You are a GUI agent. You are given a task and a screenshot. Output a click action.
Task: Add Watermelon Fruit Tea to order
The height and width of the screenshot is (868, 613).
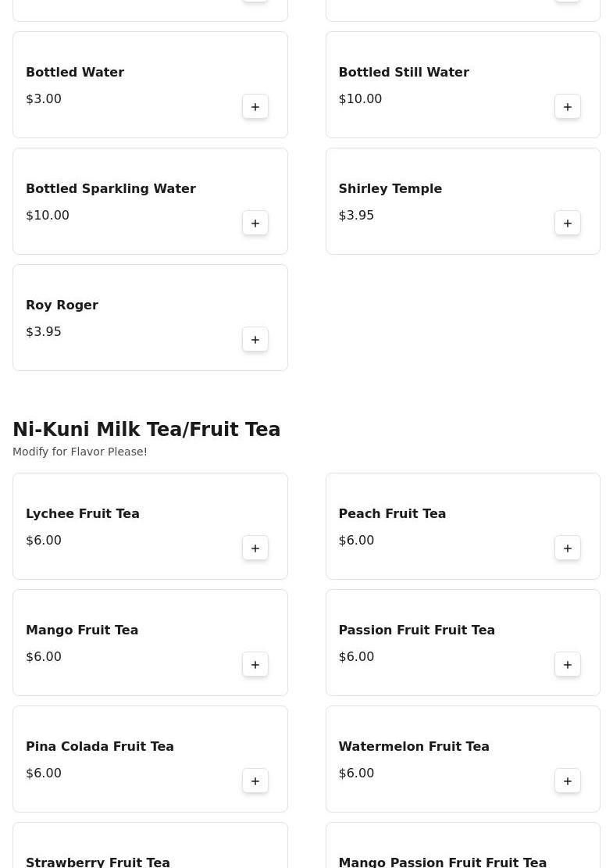[x=568, y=781]
